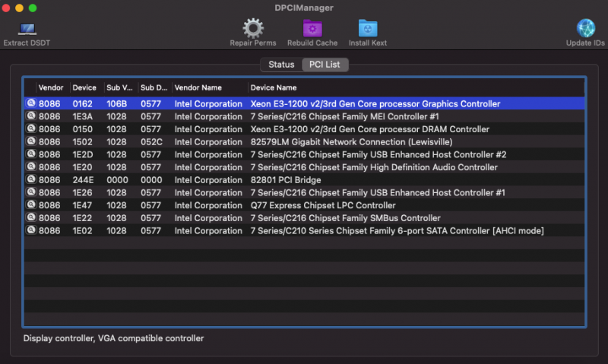Viewport: 608px width, 364px height.
Task: Minimize the DPCIManager window
Action: tap(20, 8)
